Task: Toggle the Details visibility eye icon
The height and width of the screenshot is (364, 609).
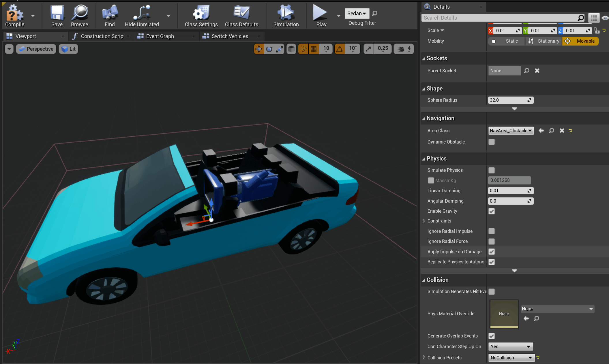Action: [x=605, y=18]
